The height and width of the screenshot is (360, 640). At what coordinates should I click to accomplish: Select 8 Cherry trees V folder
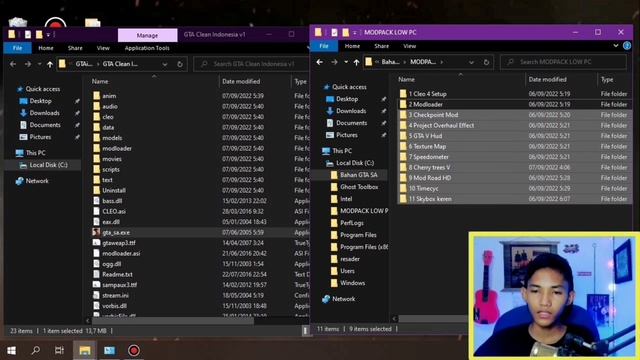click(429, 167)
